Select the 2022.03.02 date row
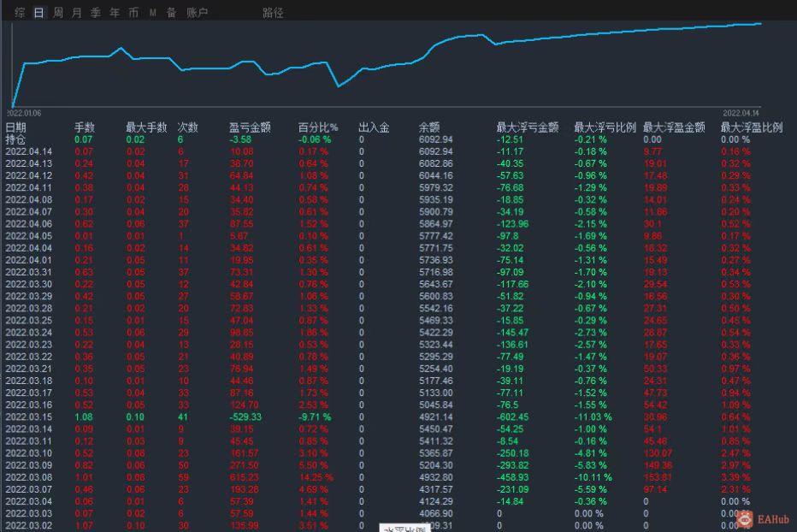This screenshot has height=532, width=797. point(29,525)
